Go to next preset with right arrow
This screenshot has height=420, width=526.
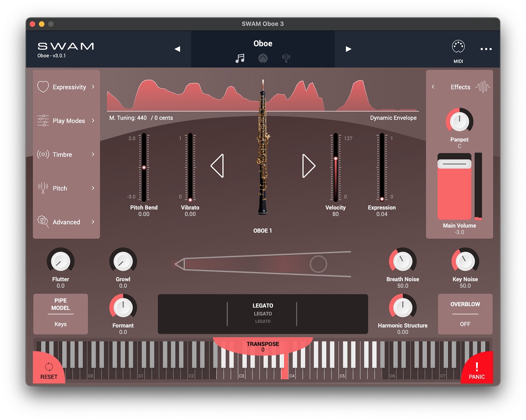click(348, 49)
